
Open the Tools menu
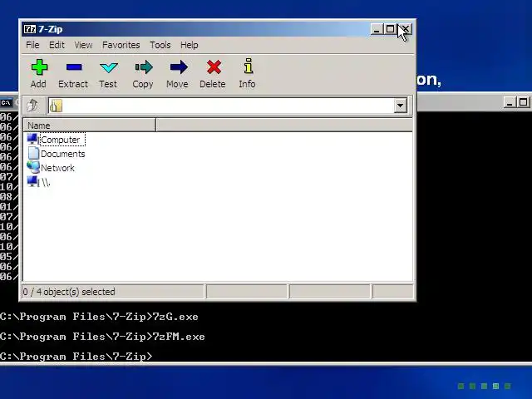160,45
